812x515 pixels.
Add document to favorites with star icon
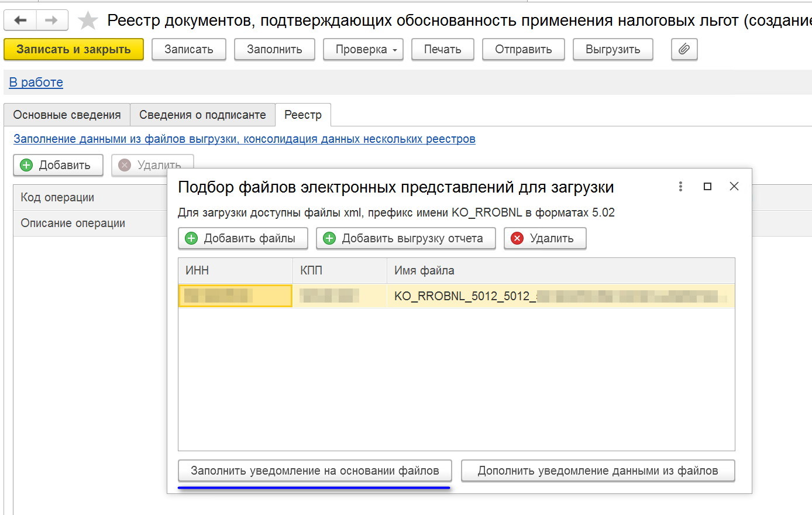click(x=88, y=20)
